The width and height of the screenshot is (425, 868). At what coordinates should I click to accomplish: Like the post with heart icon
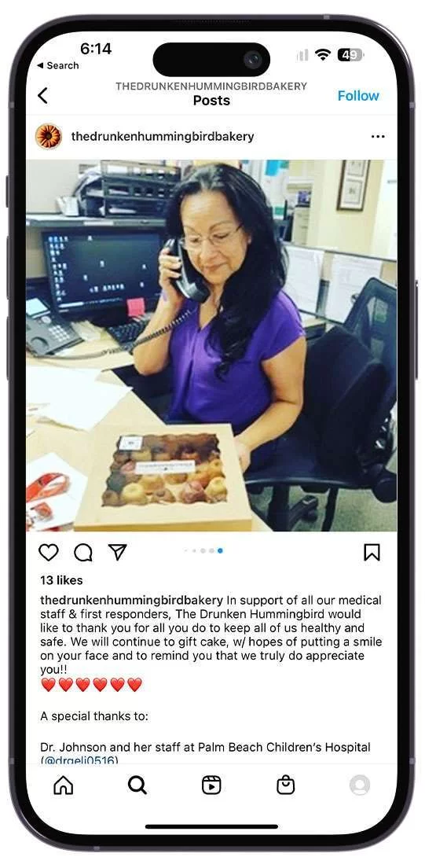(x=49, y=552)
